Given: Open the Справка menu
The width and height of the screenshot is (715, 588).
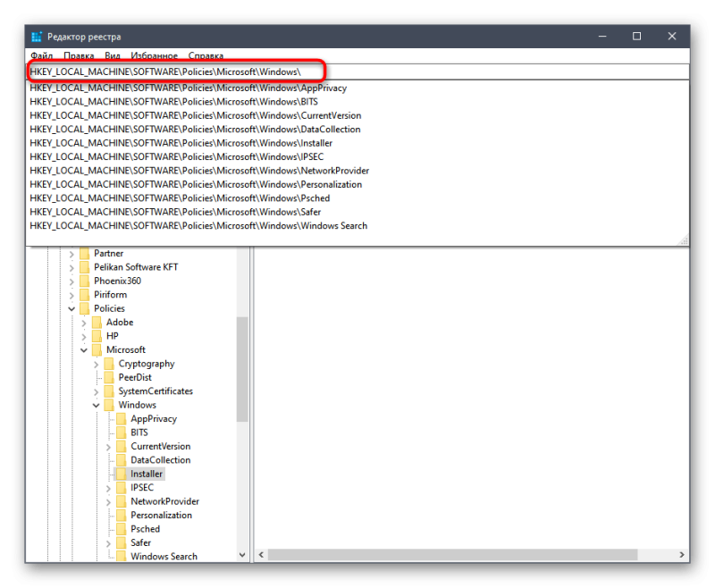Looking at the screenshot, I should (206, 55).
